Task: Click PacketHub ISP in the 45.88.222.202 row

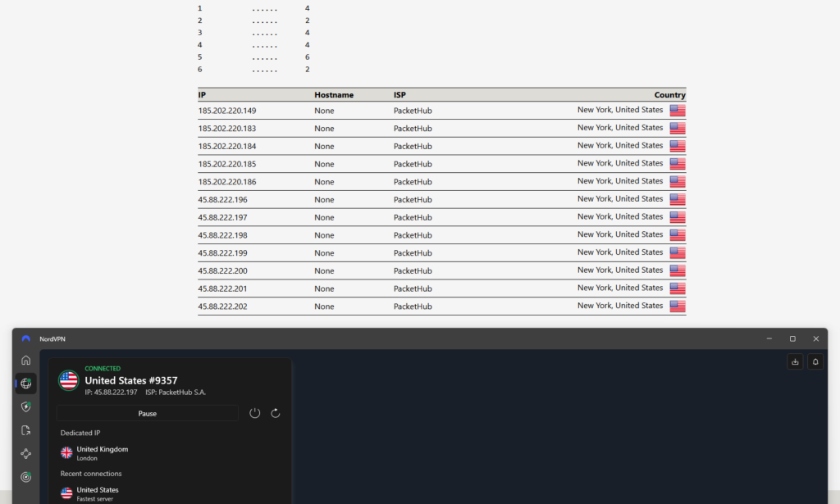Action: tap(413, 306)
